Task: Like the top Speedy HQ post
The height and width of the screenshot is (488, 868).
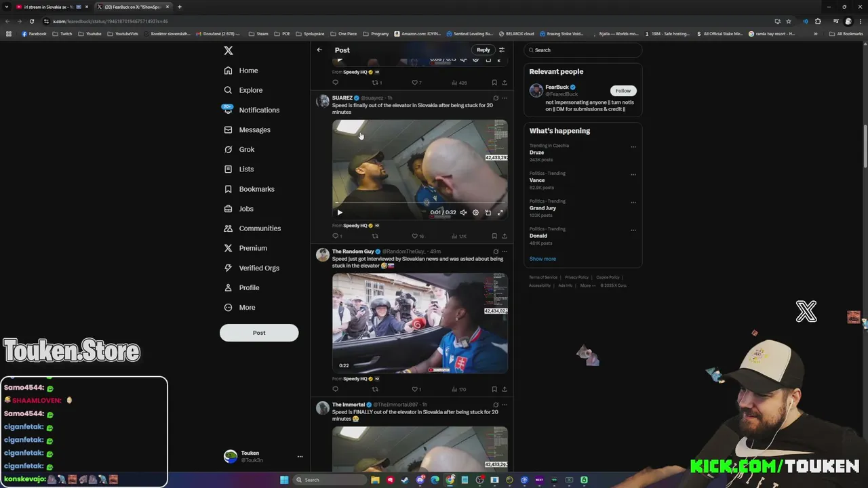Action: (414, 83)
